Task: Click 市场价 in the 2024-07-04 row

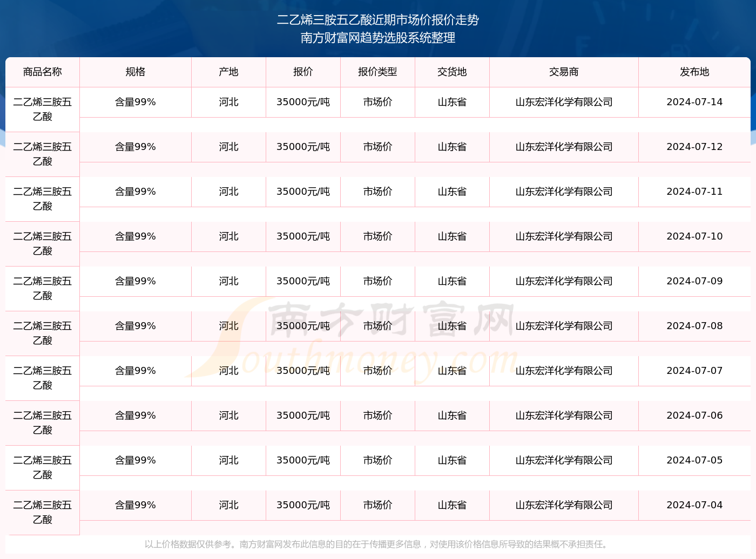Action: click(x=378, y=505)
